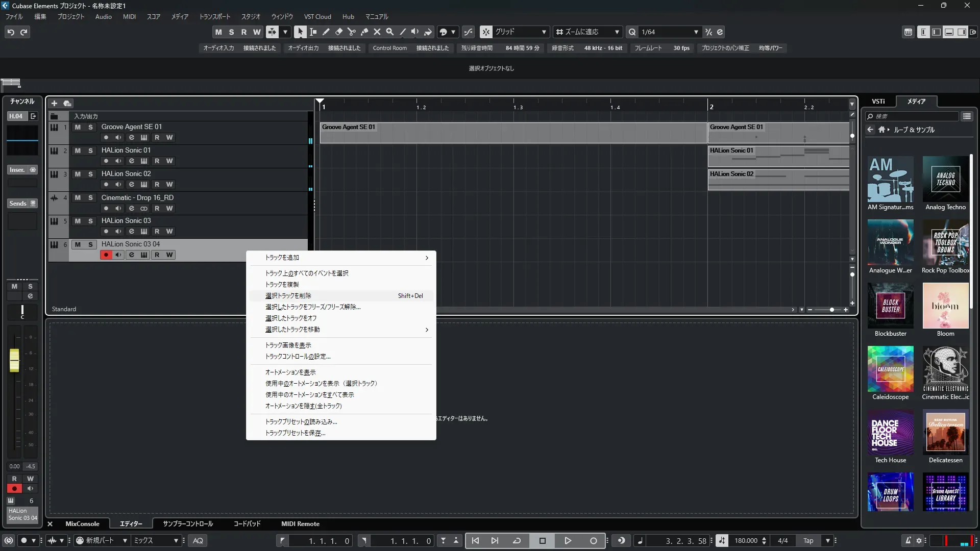
Task: Open the 1/64 quantize preset dropdown
Action: (696, 32)
